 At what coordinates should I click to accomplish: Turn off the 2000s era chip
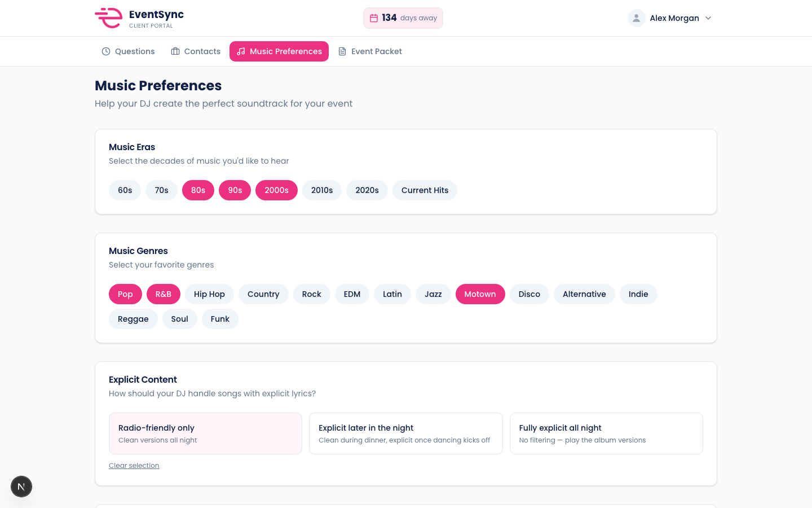(x=277, y=190)
